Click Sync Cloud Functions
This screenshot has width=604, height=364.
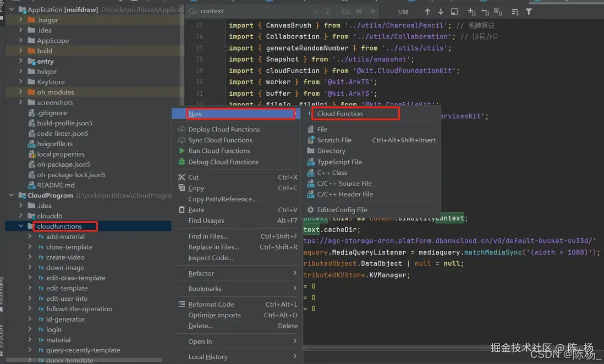tap(237, 140)
